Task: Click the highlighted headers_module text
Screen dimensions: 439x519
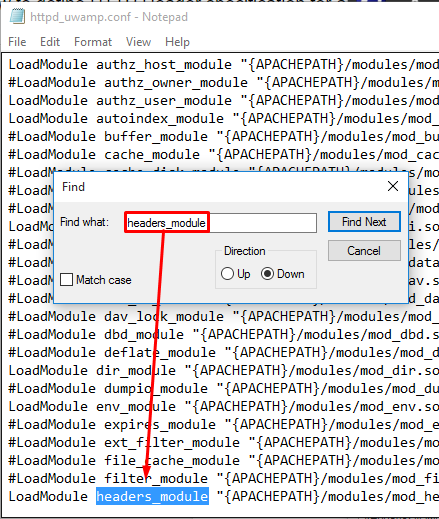Action: [152, 496]
